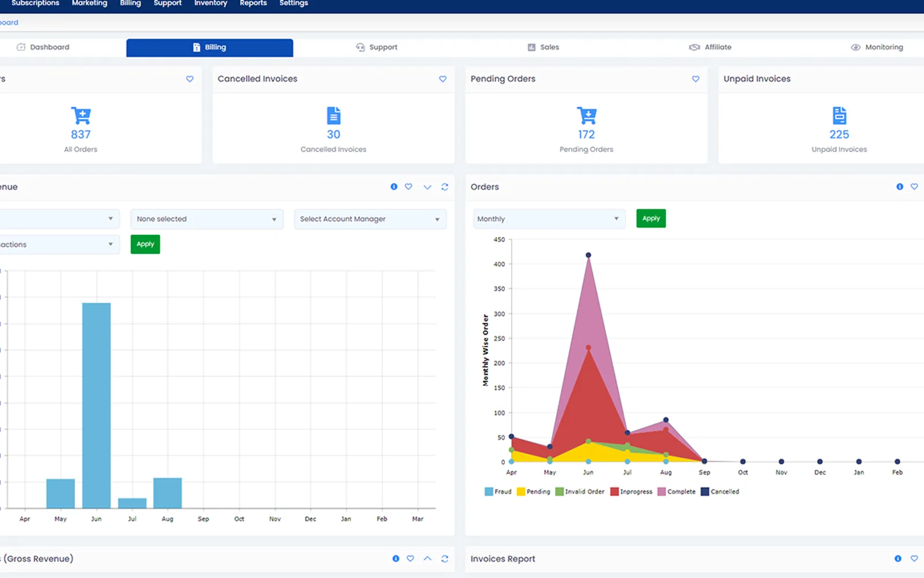Open Marketing in top menu bar
Image resolution: width=924 pixels, height=578 pixels.
tap(90, 3)
